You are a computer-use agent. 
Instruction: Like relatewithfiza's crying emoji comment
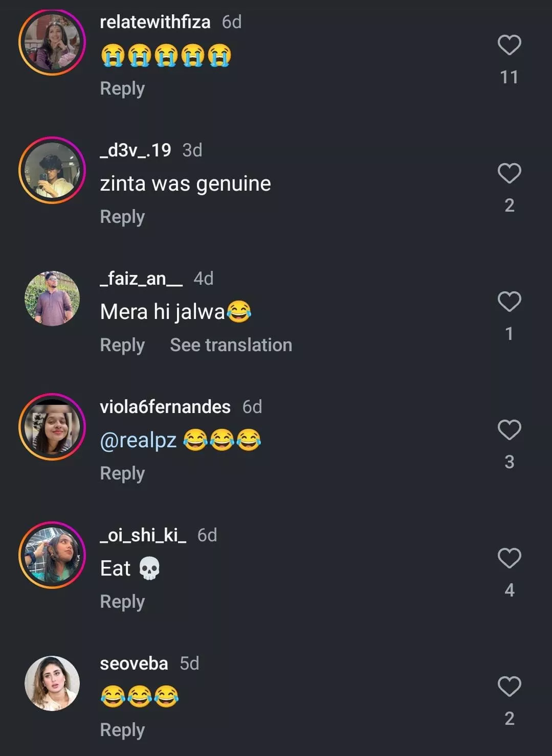pos(509,45)
